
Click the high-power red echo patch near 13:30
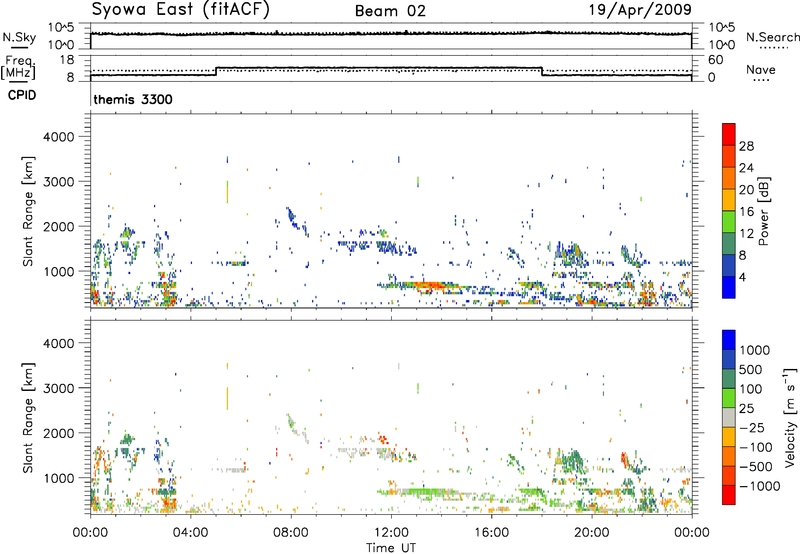(x=429, y=286)
